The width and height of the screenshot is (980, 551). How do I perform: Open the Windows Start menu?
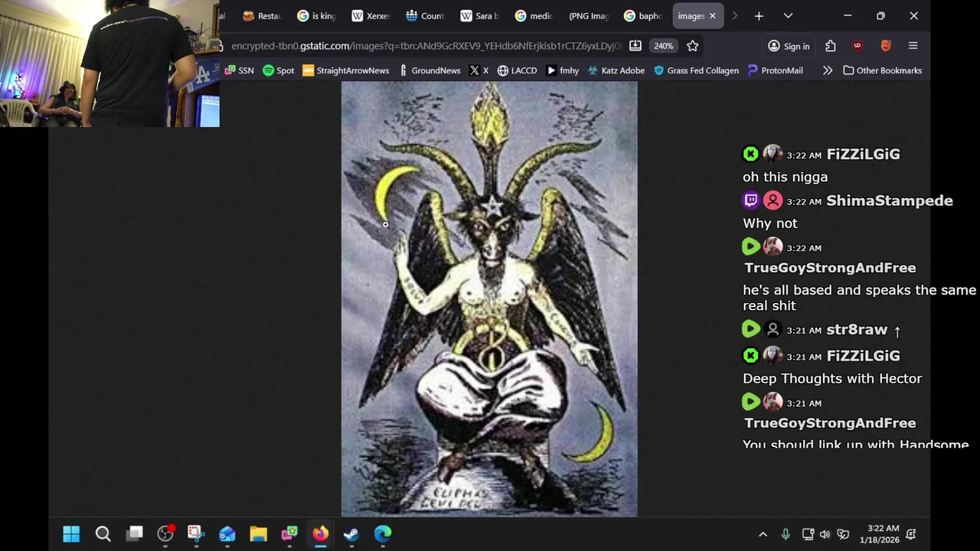[x=71, y=533]
